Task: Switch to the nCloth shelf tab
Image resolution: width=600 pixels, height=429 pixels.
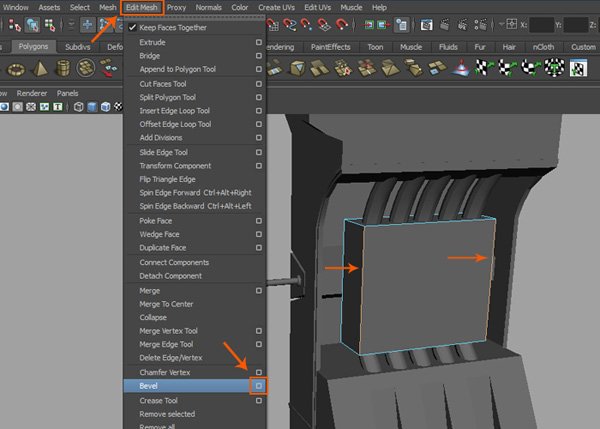Action: click(x=543, y=47)
